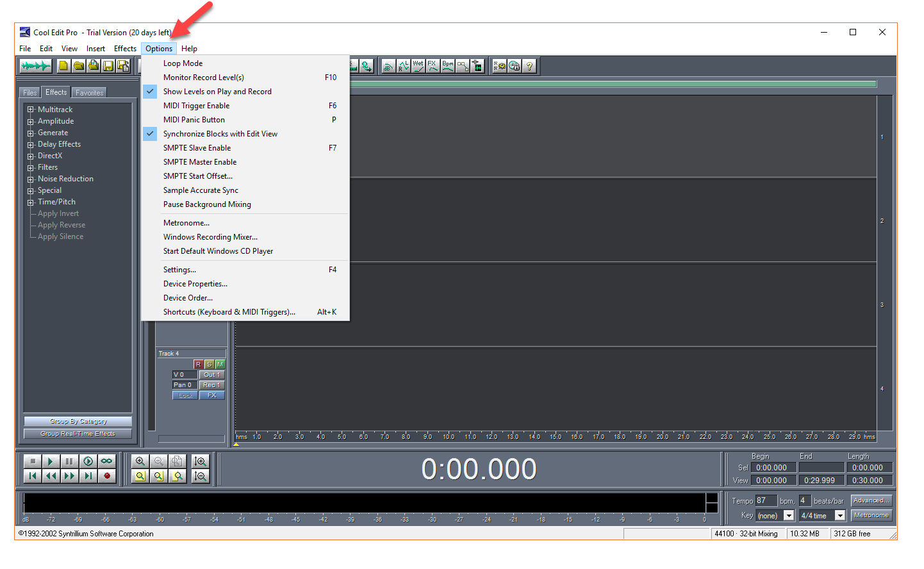Uncheck Show Levels on Play and Record
This screenshot has width=924, height=569.
pos(245,92)
